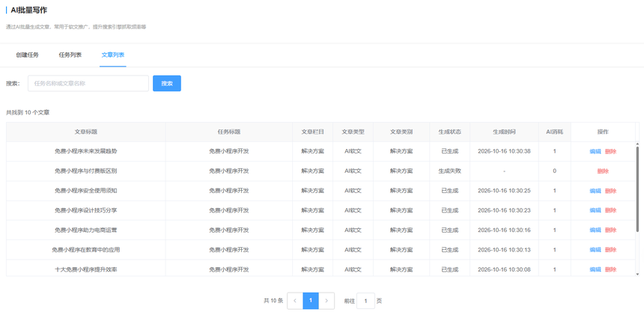The image size is (644, 321).
Task: Delete the 免费小程序安全使用须知 article
Action: [611, 191]
